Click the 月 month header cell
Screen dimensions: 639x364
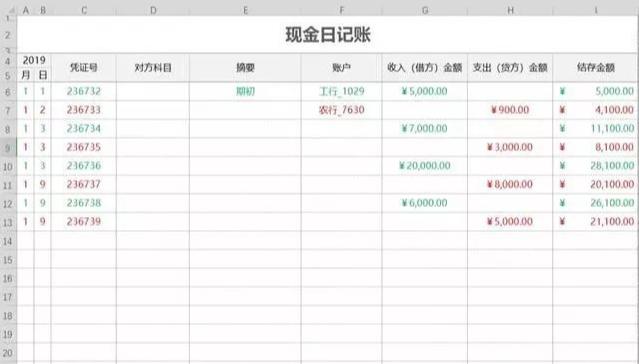point(26,75)
